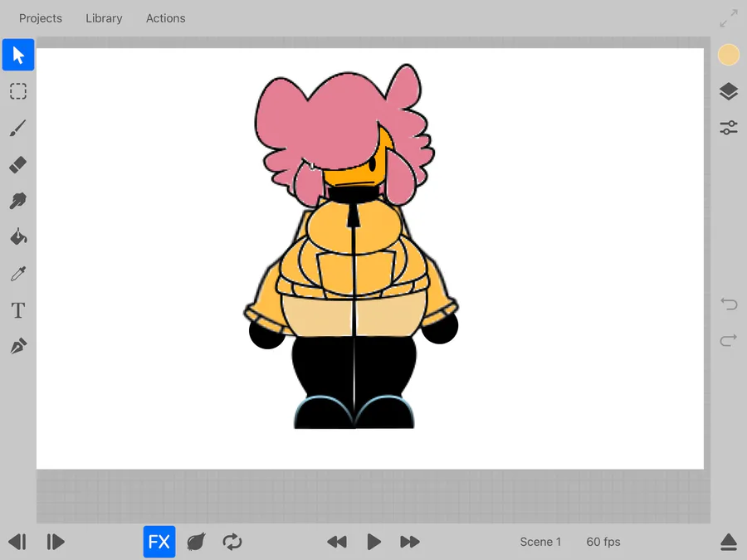Viewport: 747px width, 560px height.
Task: Pick the Eraser tool
Action: 18,165
